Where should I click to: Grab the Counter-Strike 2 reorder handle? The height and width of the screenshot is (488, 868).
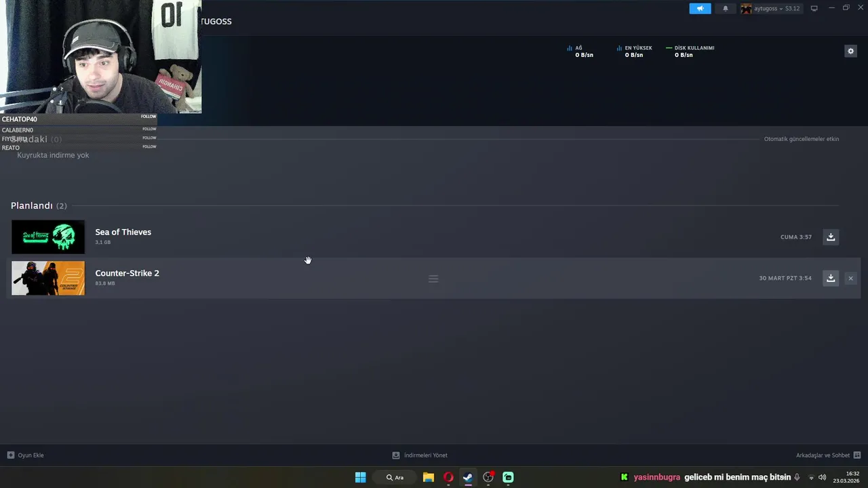click(433, 279)
